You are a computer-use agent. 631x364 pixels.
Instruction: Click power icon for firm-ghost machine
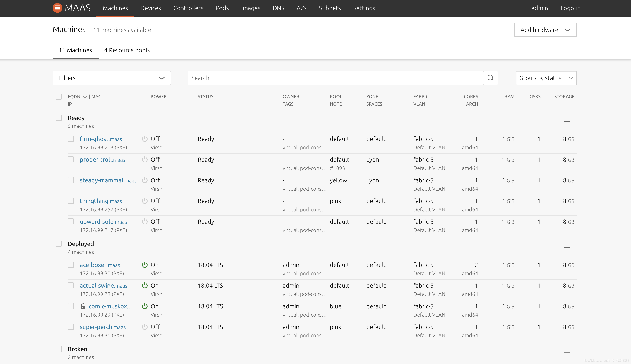coord(145,139)
